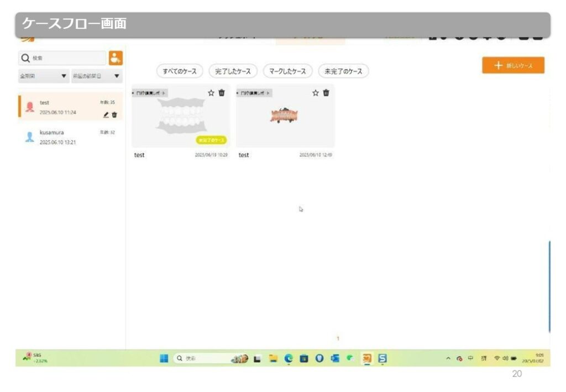
Task: Open the 全期間 period dropdown
Action: (43, 76)
